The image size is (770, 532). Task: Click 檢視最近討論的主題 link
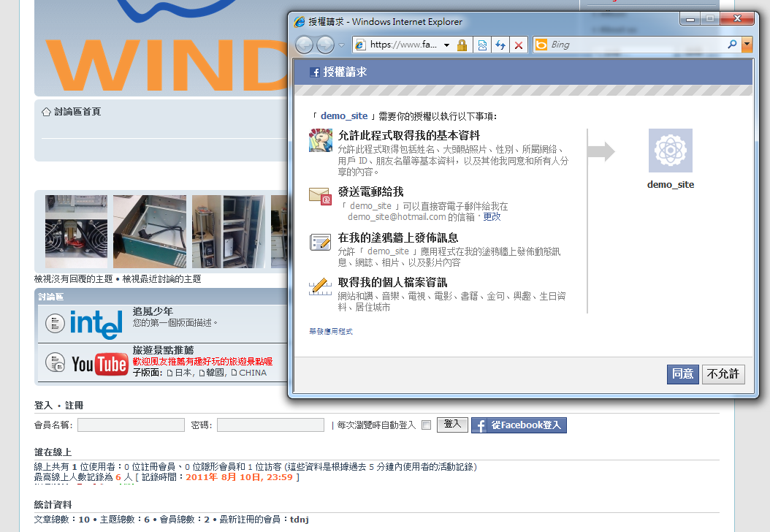(x=161, y=279)
